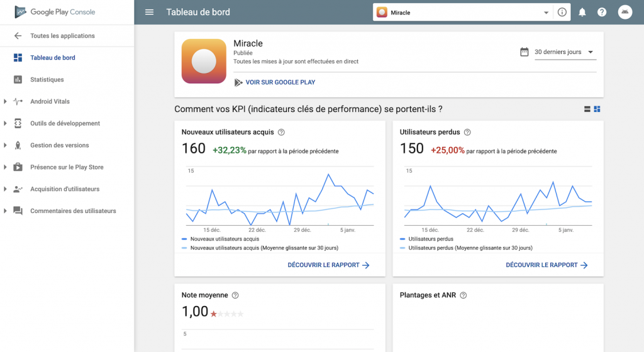Click the Google Play Console logo
644x352 pixels.
55,12
